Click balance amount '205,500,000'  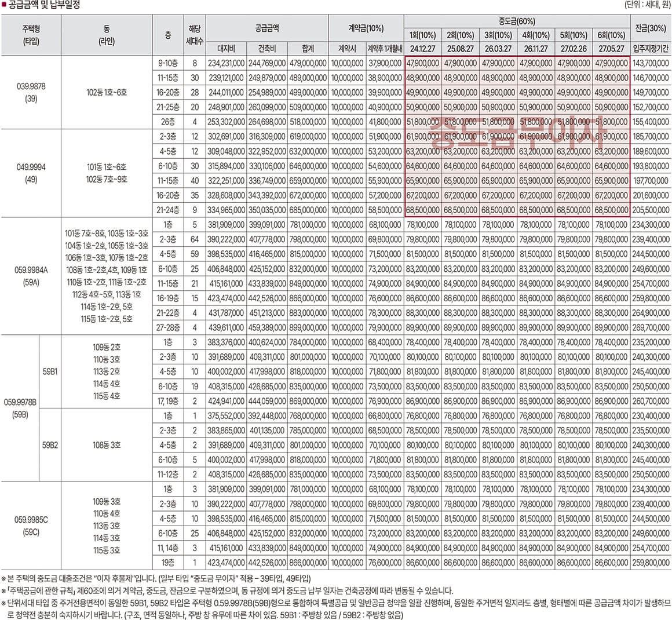651,210
